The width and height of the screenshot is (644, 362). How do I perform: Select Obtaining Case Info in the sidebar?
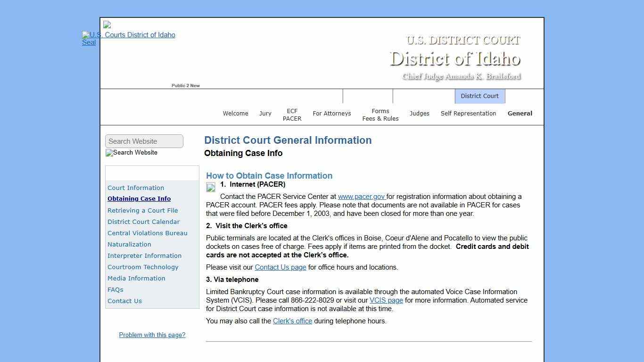point(139,198)
